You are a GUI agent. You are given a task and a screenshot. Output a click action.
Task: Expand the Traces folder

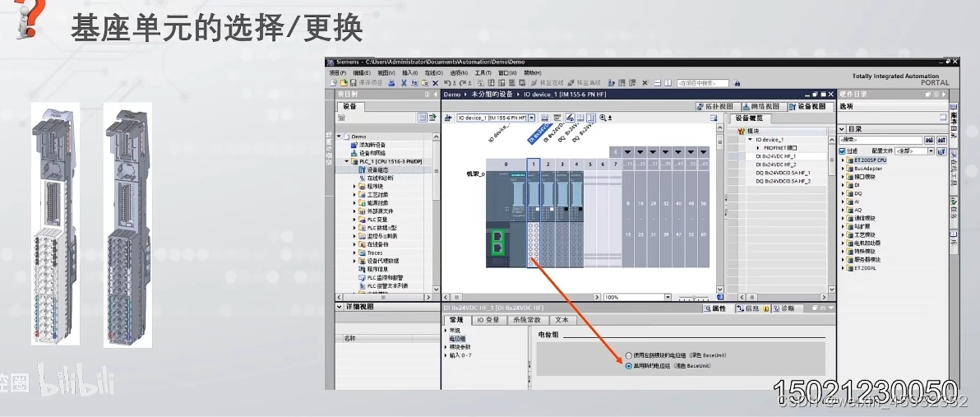coord(355,253)
